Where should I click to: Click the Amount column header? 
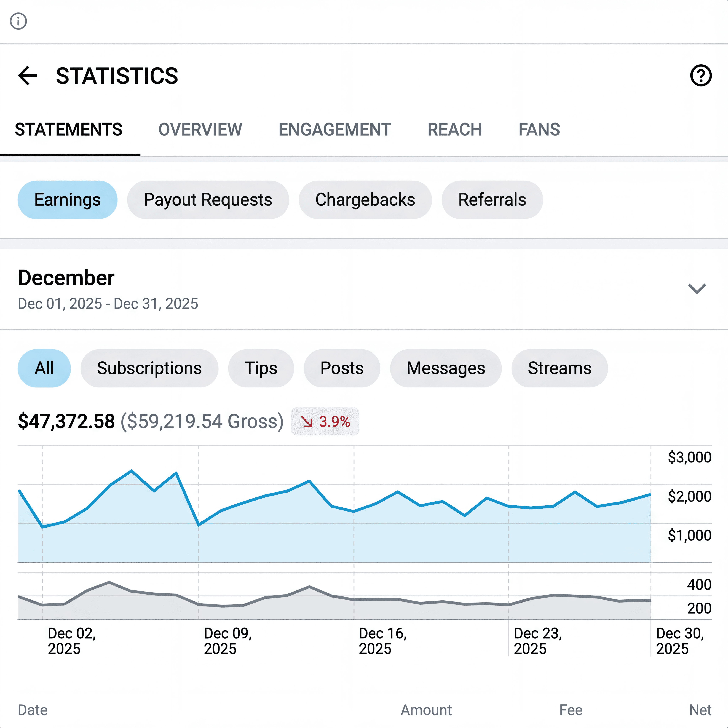[426, 710]
